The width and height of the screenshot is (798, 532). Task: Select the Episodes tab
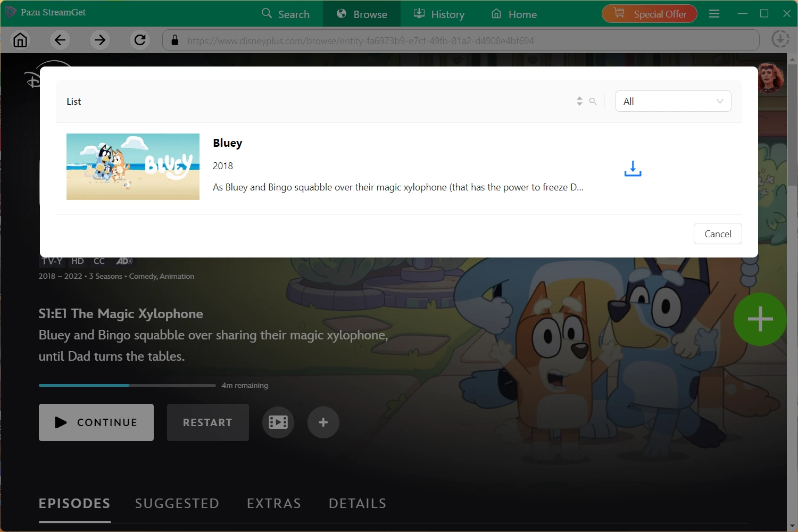[x=74, y=503]
